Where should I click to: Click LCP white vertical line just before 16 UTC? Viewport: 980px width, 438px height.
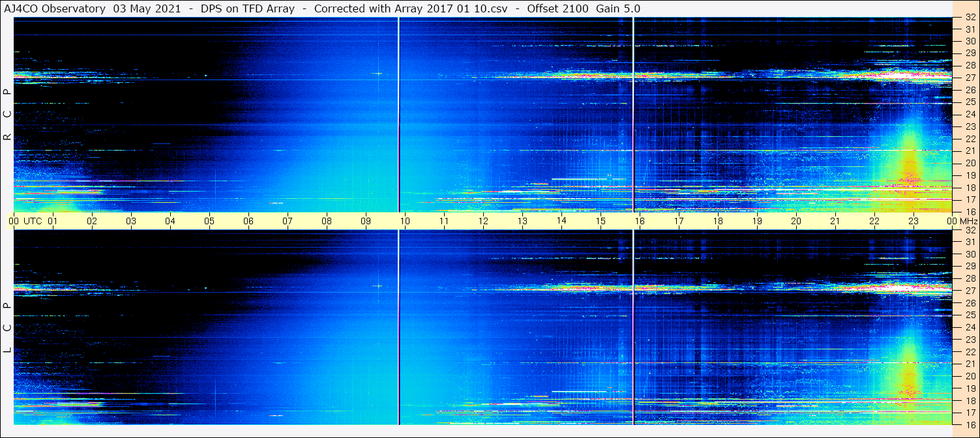coord(633,327)
